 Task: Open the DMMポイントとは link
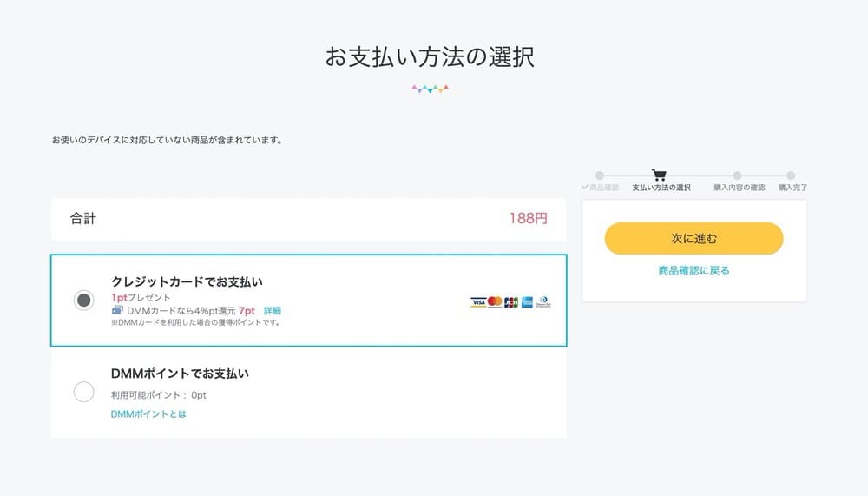click(x=148, y=414)
